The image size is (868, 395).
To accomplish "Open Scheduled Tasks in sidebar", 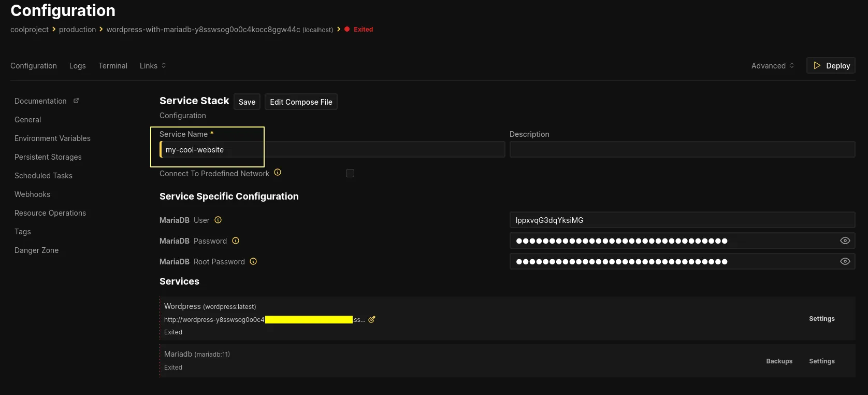I will (44, 176).
